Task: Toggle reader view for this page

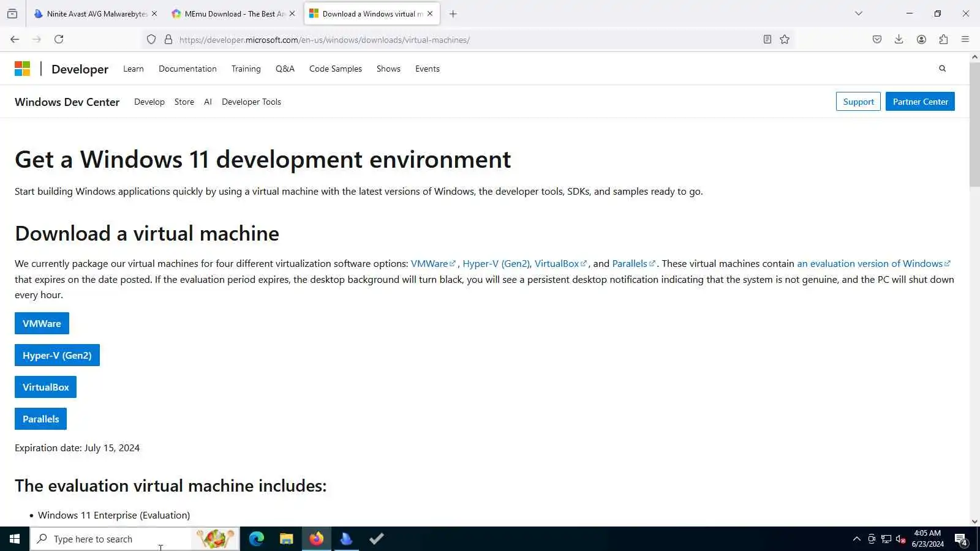Action: (767, 39)
